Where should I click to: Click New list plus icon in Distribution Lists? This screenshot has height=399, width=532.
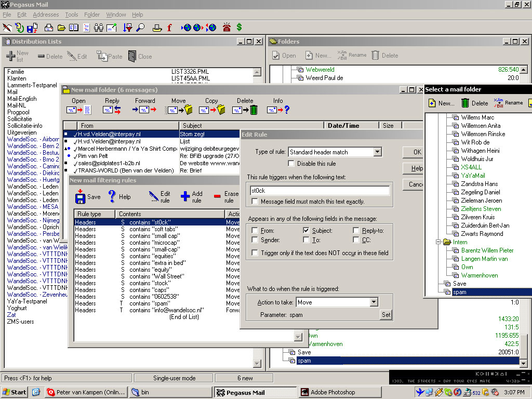point(11,56)
